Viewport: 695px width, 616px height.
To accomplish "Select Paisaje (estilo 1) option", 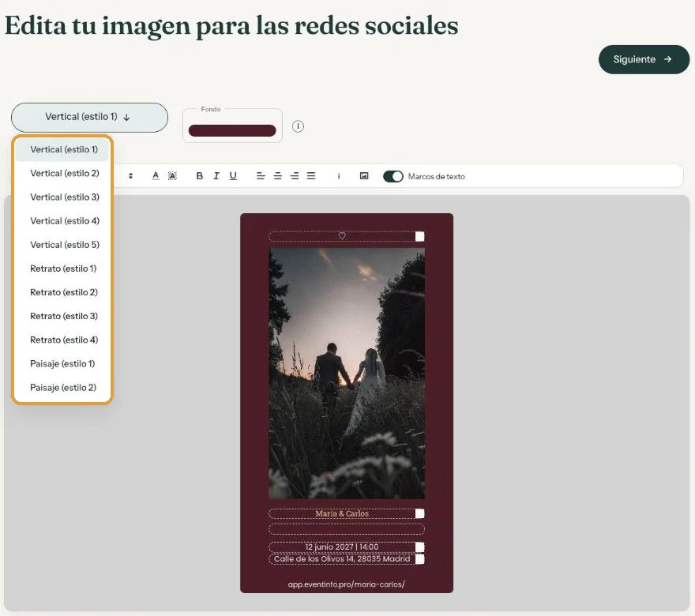I will 62,364.
